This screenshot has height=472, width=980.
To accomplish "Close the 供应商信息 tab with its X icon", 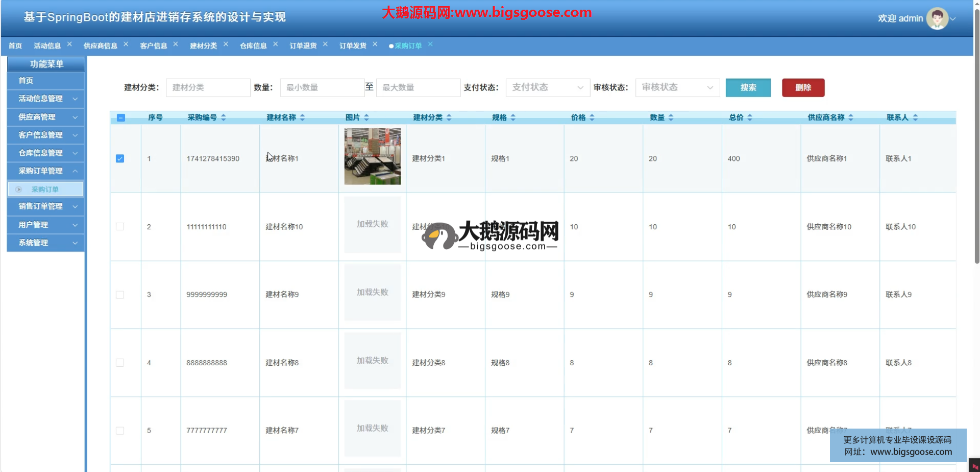I will (x=126, y=44).
